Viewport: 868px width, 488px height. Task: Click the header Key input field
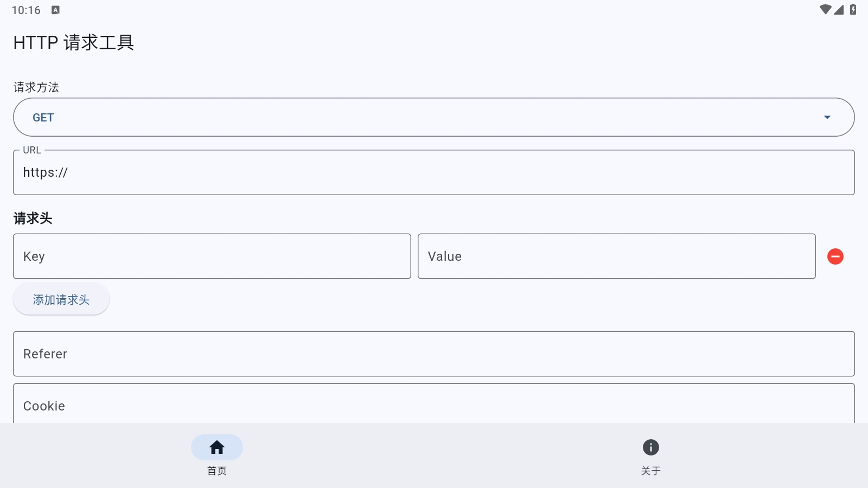pos(212,256)
